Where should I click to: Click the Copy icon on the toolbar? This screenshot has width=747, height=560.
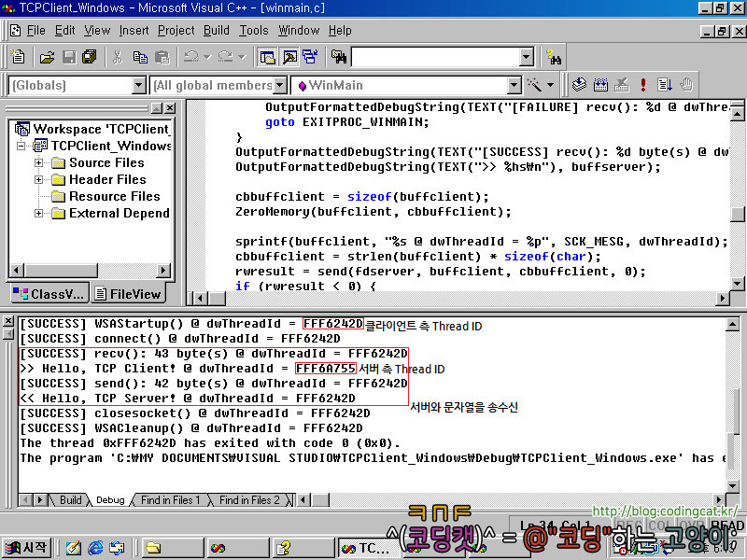tap(139, 56)
